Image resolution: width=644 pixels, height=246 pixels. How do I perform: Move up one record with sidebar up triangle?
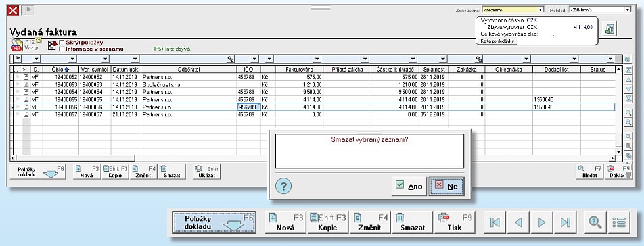[628, 80]
